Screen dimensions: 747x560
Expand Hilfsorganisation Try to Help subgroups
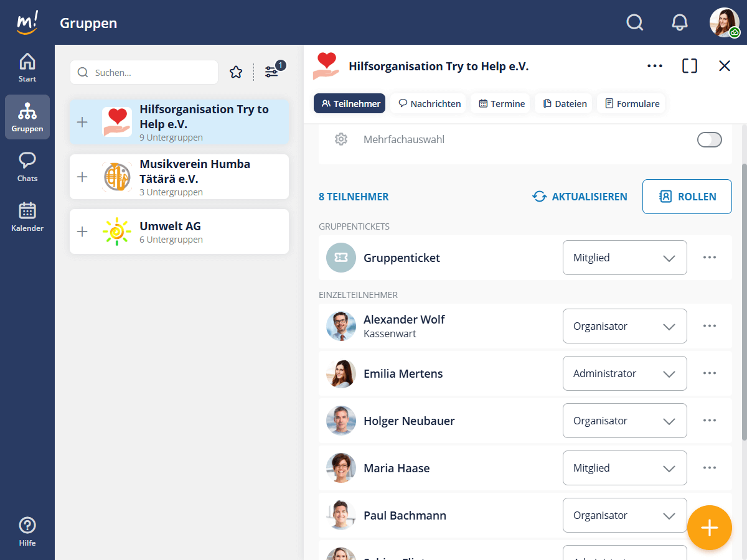(82, 123)
